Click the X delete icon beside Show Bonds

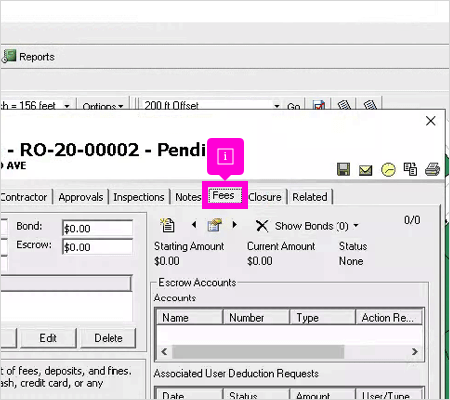(262, 226)
